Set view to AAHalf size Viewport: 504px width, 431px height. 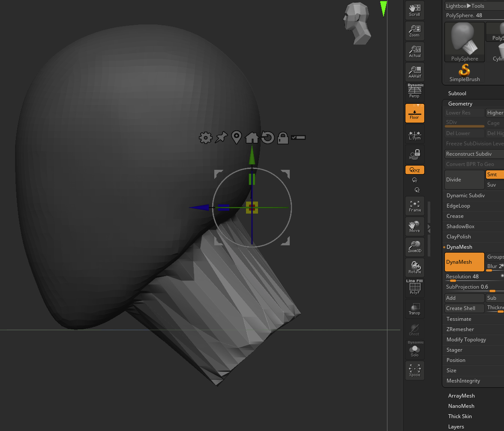[x=415, y=72]
